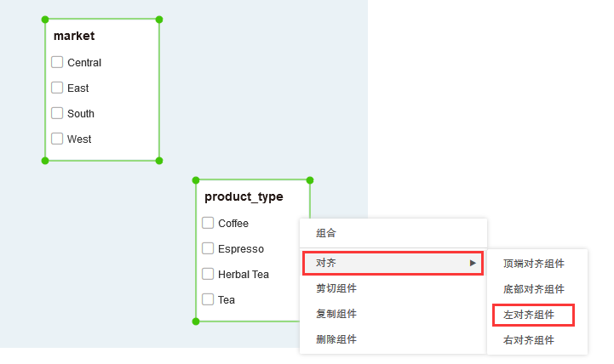Image resolution: width=614 pixels, height=364 pixels.
Task: Click 复制组件 menu entry
Action: (x=336, y=314)
